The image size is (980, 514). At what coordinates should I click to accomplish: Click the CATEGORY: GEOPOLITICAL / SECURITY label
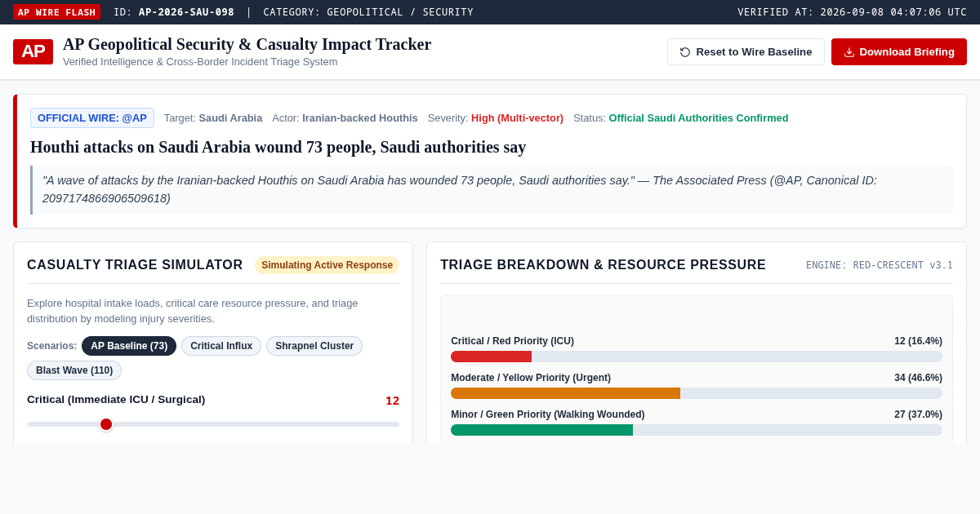(x=368, y=12)
